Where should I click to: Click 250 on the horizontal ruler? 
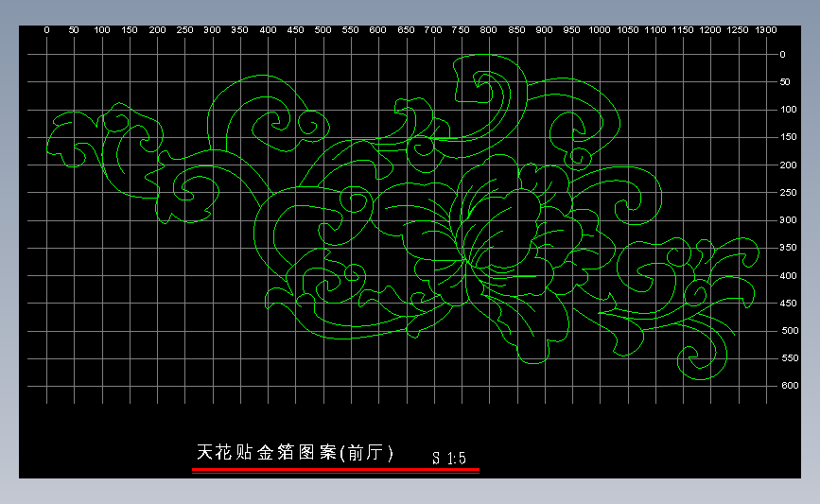pos(184,30)
